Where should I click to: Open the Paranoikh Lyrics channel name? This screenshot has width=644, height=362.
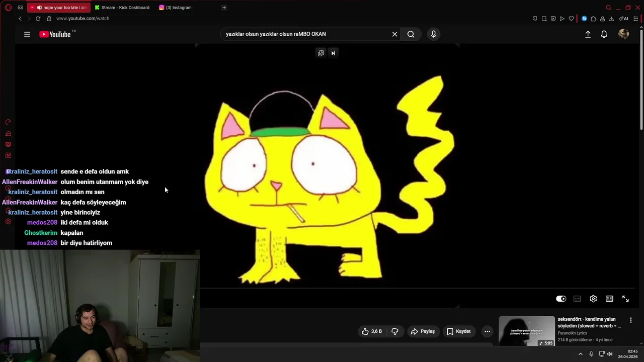pyautogui.click(x=572, y=333)
